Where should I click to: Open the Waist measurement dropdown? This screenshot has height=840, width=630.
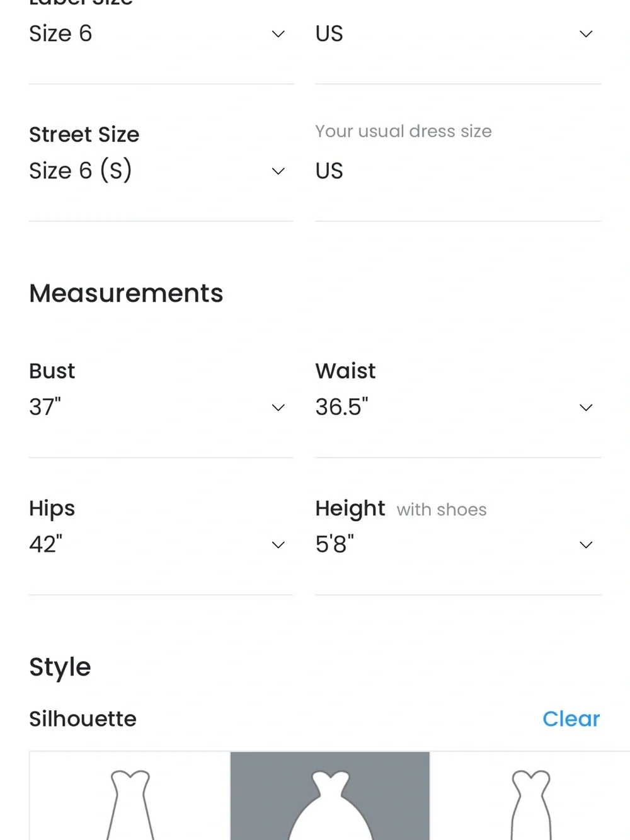pyautogui.click(x=458, y=407)
